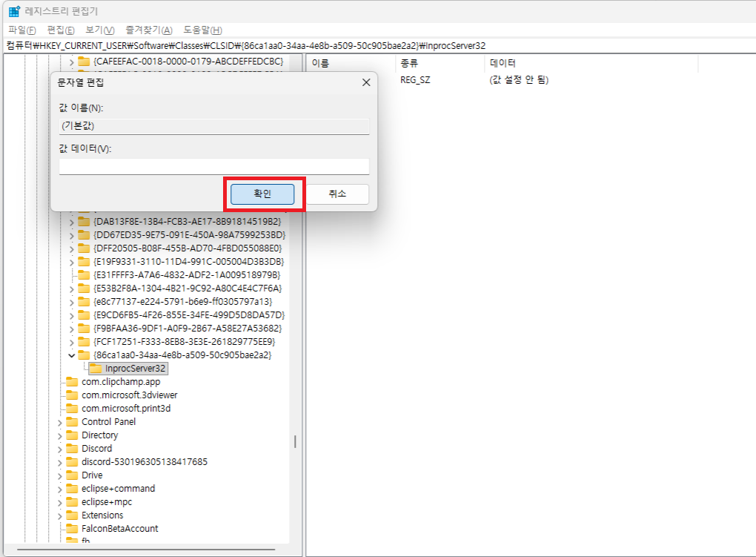Expand the {DAB13F8E-13B4-FCB3-AE17-8B91814519B2} key
This screenshot has width=756, height=557.
pyautogui.click(x=71, y=222)
